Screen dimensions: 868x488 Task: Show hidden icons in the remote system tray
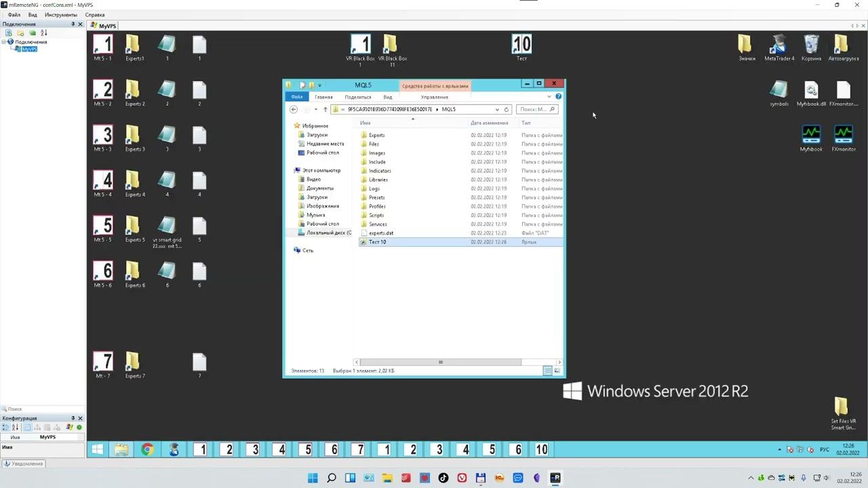781,449
